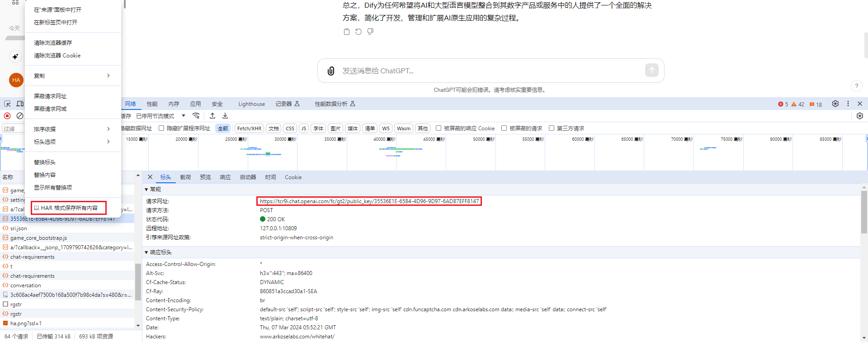Click the send message arrow button
868x342 pixels.
[x=651, y=70]
